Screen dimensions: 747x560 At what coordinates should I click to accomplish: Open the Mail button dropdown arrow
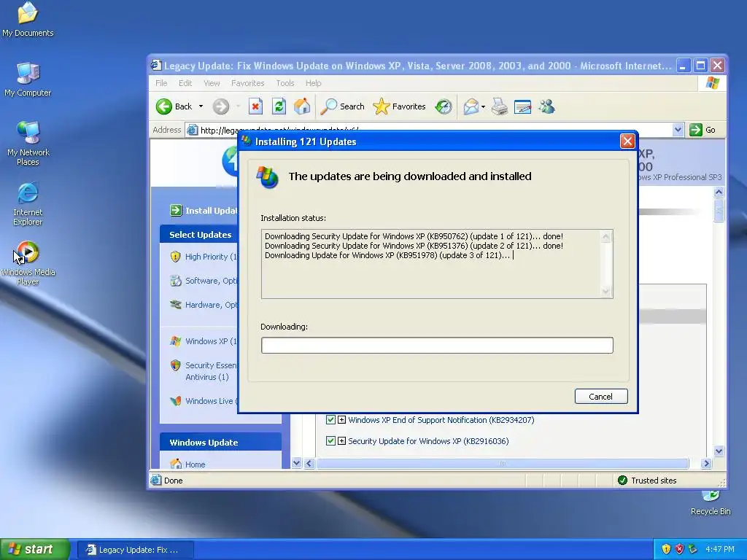483,106
